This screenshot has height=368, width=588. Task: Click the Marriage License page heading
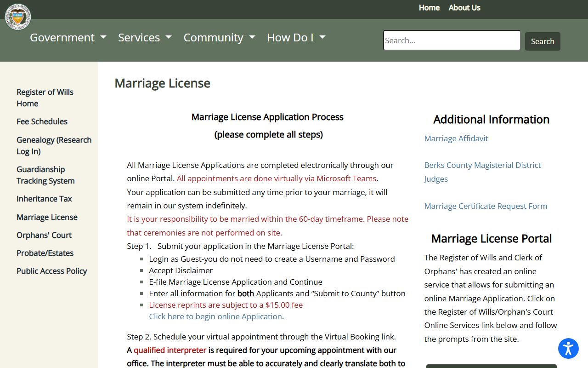tap(162, 83)
